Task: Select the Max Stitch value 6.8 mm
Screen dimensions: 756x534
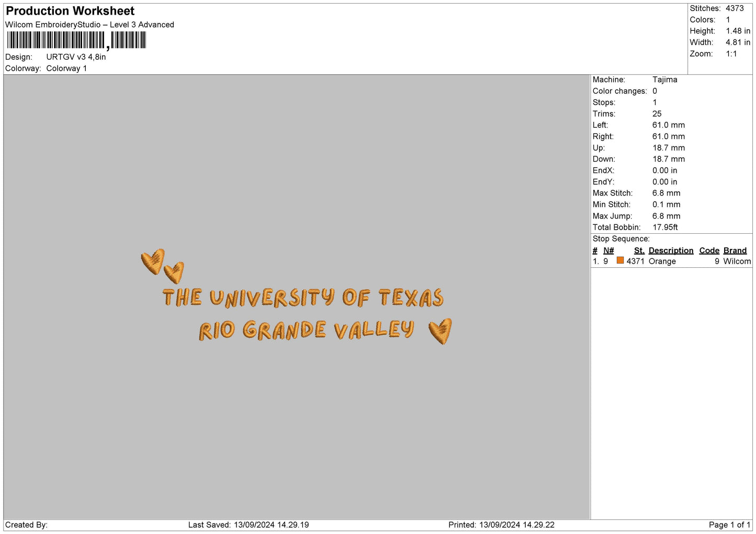Action: 666,194
